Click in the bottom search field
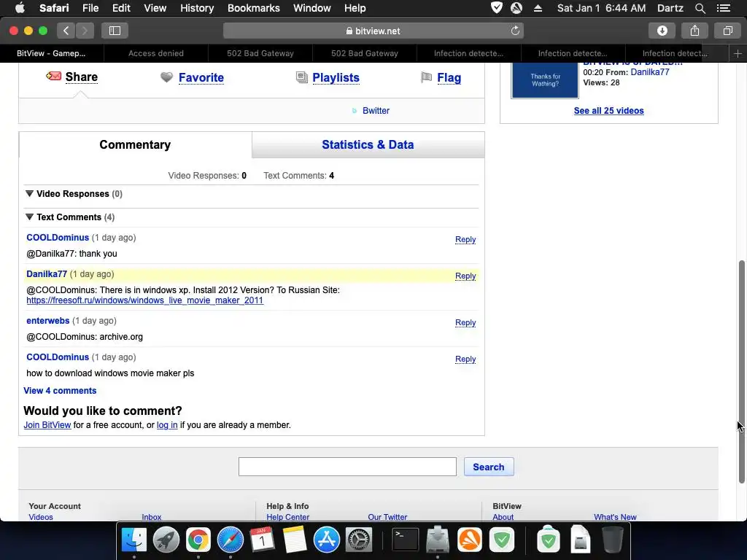 347,467
